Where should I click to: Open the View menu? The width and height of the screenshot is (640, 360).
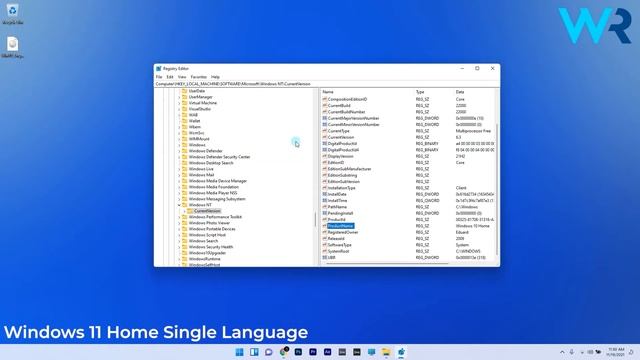[x=182, y=77]
